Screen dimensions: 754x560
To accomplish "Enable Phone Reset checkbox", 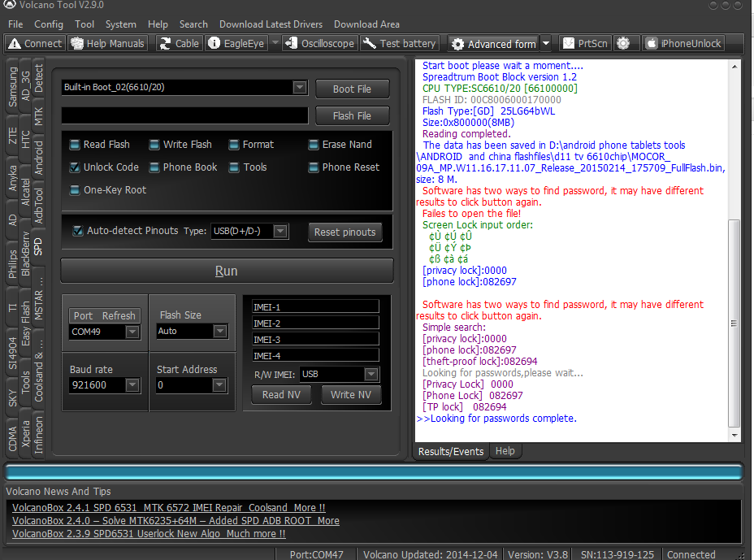I will [314, 167].
